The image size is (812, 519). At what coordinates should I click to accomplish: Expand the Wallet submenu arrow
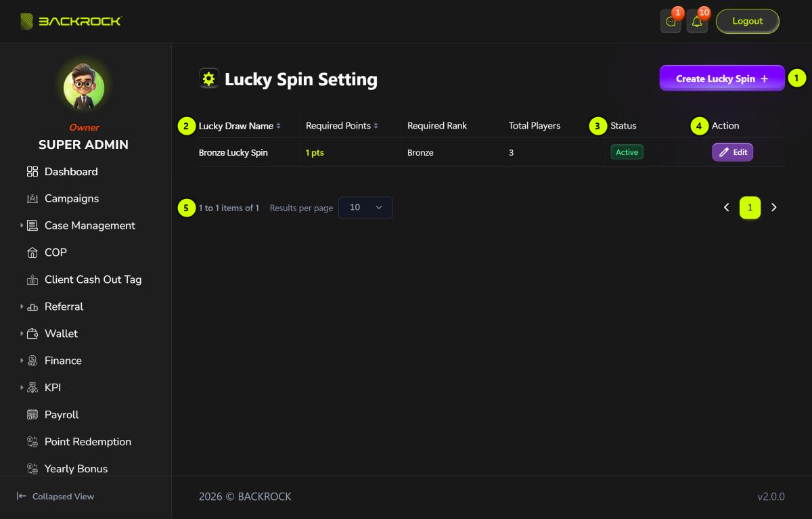22,334
